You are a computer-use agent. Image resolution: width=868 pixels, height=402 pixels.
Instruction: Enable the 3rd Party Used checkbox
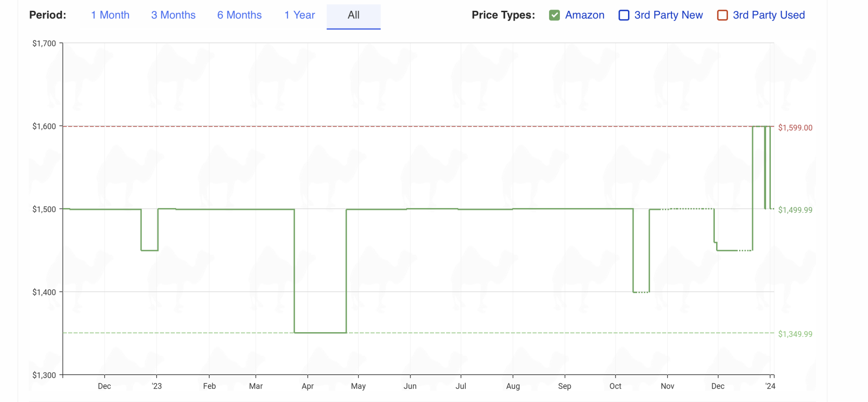722,15
